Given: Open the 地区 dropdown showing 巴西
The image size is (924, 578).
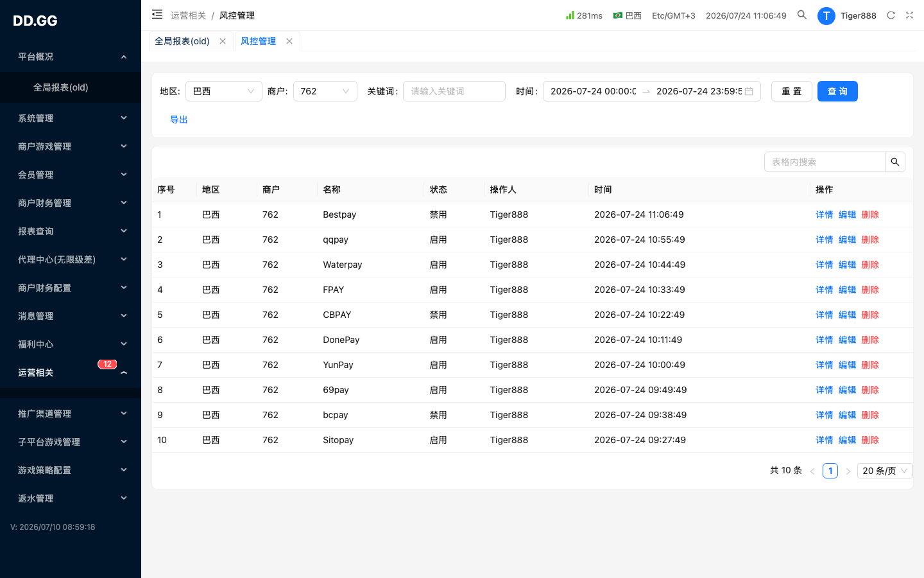Looking at the screenshot, I should click(224, 91).
